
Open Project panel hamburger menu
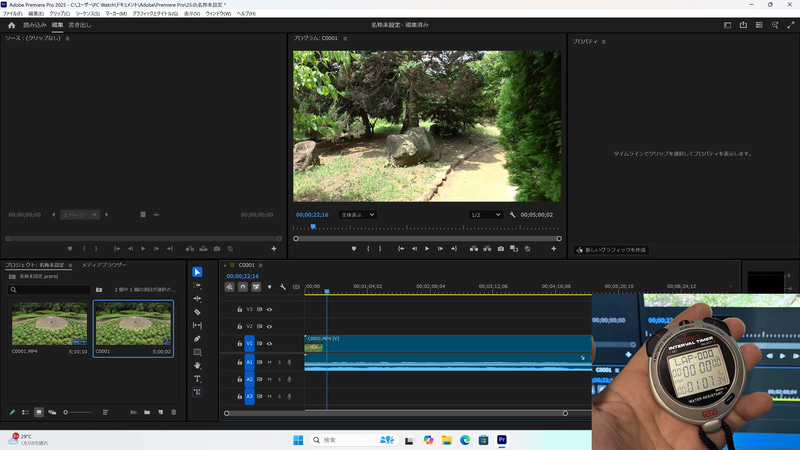70,265
